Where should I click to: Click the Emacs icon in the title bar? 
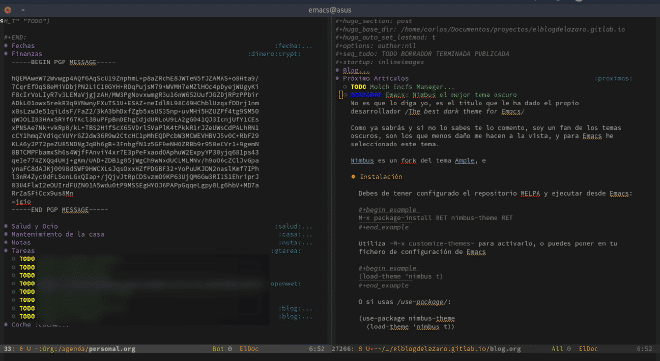[x=8, y=10]
